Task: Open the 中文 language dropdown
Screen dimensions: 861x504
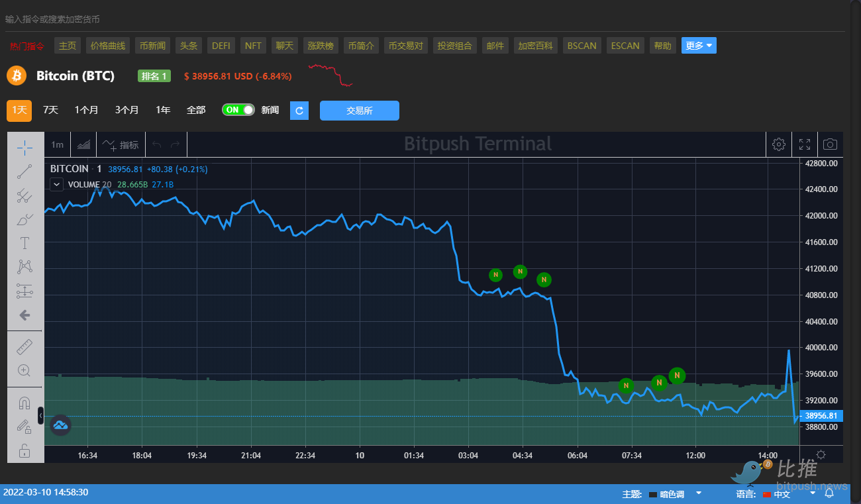Action: pos(789,494)
